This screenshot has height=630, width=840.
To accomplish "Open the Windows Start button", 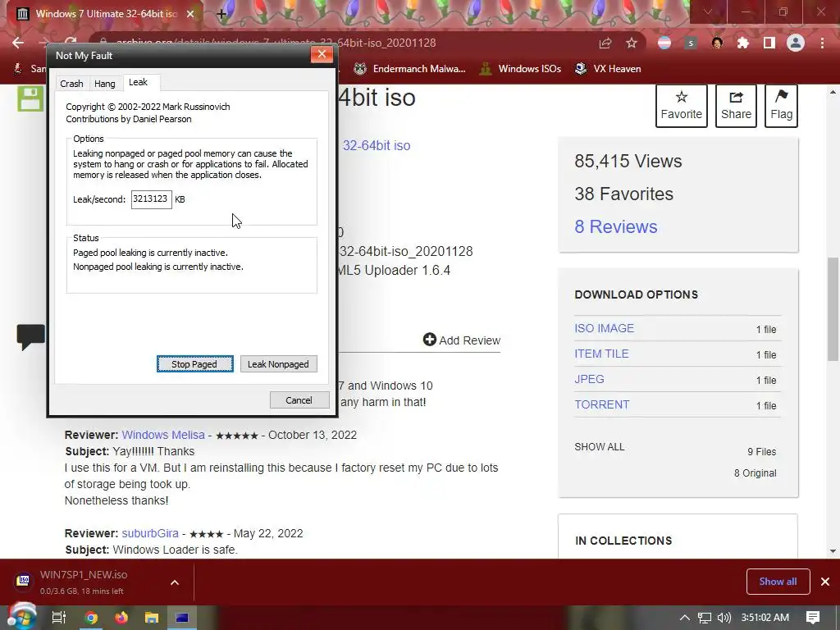I will (x=22, y=617).
